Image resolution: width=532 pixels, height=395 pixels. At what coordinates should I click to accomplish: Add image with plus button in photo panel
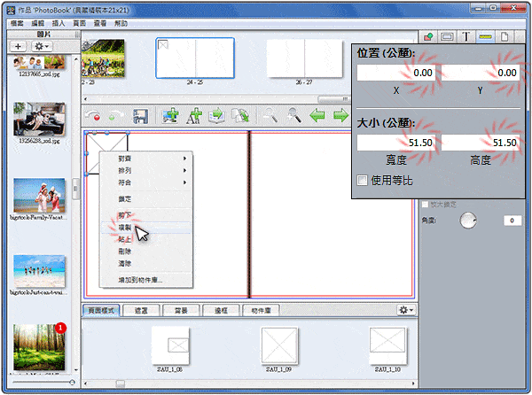click(20, 45)
